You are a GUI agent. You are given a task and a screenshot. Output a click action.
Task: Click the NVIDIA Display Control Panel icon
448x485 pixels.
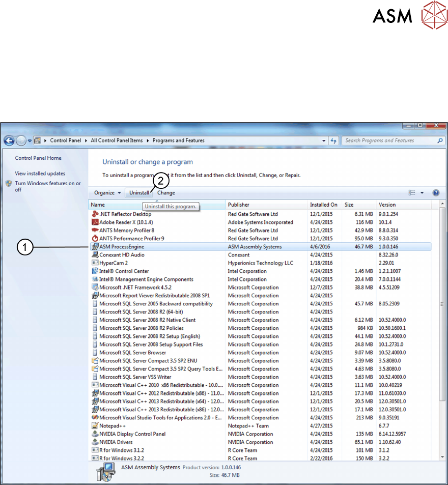point(95,434)
